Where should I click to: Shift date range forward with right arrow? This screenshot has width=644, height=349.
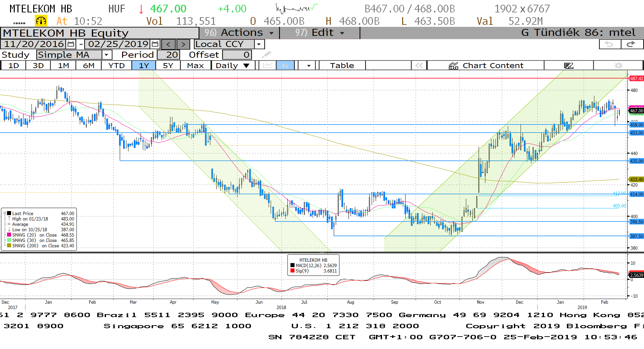pyautogui.click(x=183, y=44)
